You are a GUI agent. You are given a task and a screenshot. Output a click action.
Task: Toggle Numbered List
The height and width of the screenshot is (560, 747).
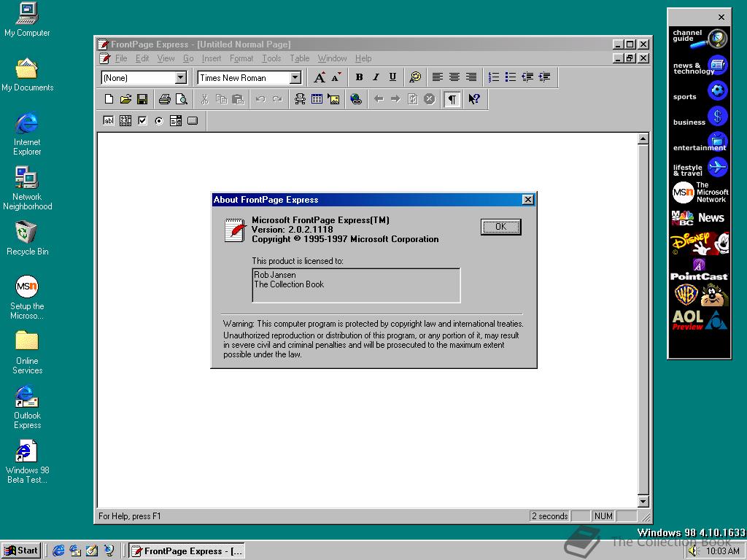(x=494, y=77)
